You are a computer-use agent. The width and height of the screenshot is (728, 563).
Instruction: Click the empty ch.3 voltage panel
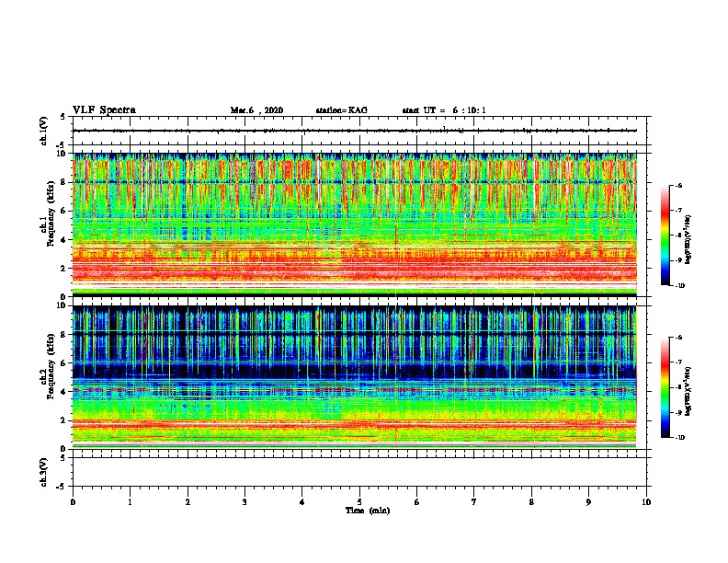point(361,472)
